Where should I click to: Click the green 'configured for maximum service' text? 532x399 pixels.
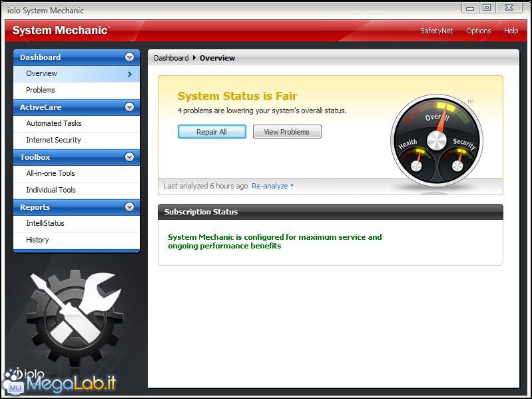(275, 241)
